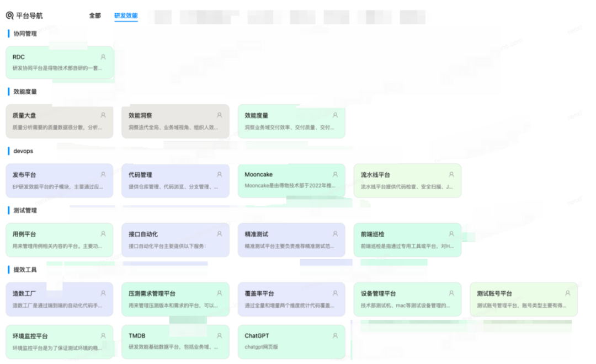Click the 提效工具 section heading

coord(25,269)
